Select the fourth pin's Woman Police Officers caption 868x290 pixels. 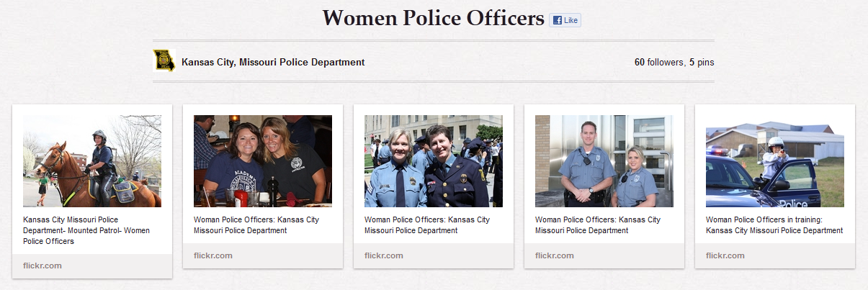point(598,225)
